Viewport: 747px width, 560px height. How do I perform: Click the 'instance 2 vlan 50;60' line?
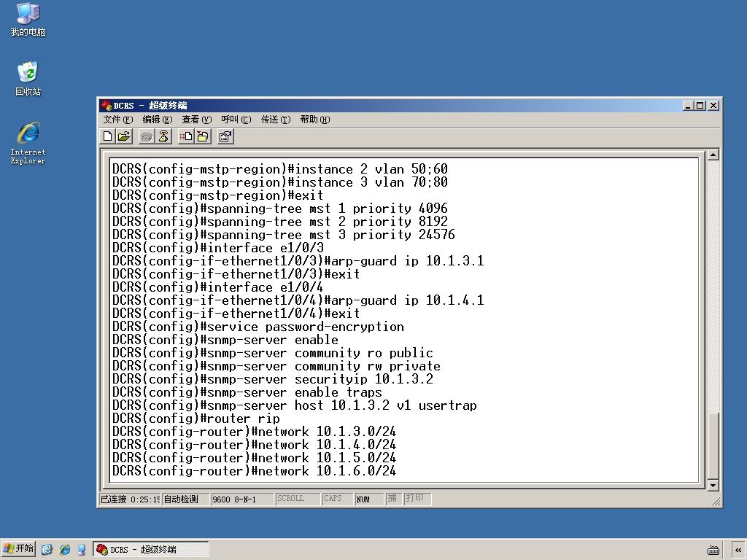[x=280, y=169]
